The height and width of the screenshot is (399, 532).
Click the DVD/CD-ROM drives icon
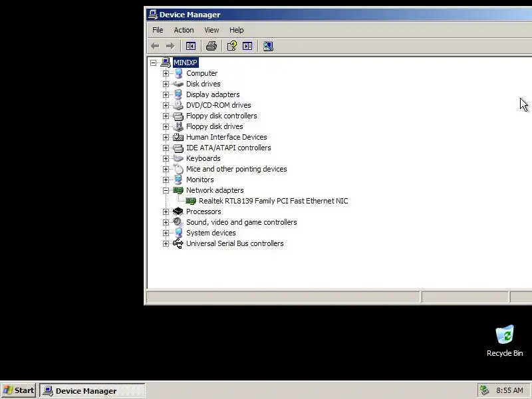[x=178, y=105]
